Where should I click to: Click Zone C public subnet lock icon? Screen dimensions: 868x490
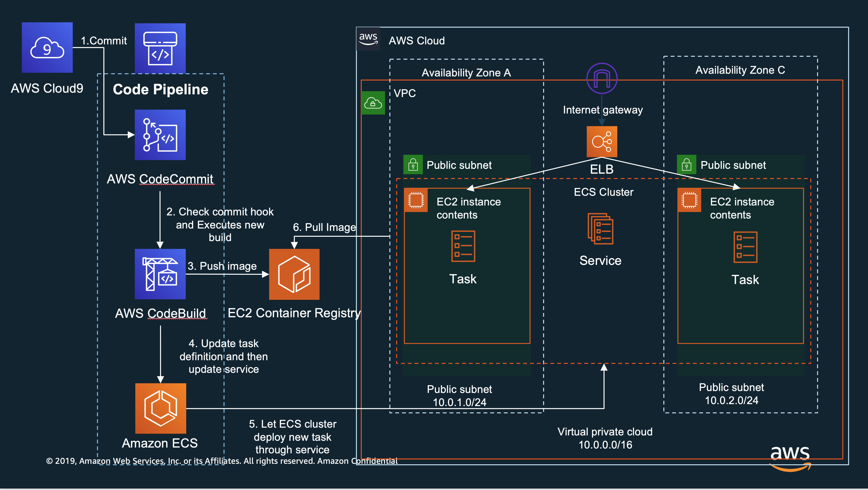tap(687, 165)
